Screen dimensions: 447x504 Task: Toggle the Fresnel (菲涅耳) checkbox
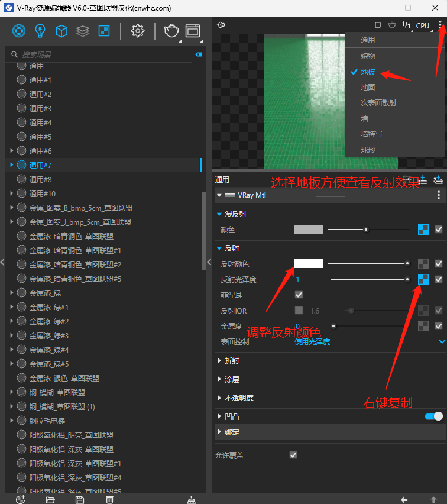tap(299, 295)
